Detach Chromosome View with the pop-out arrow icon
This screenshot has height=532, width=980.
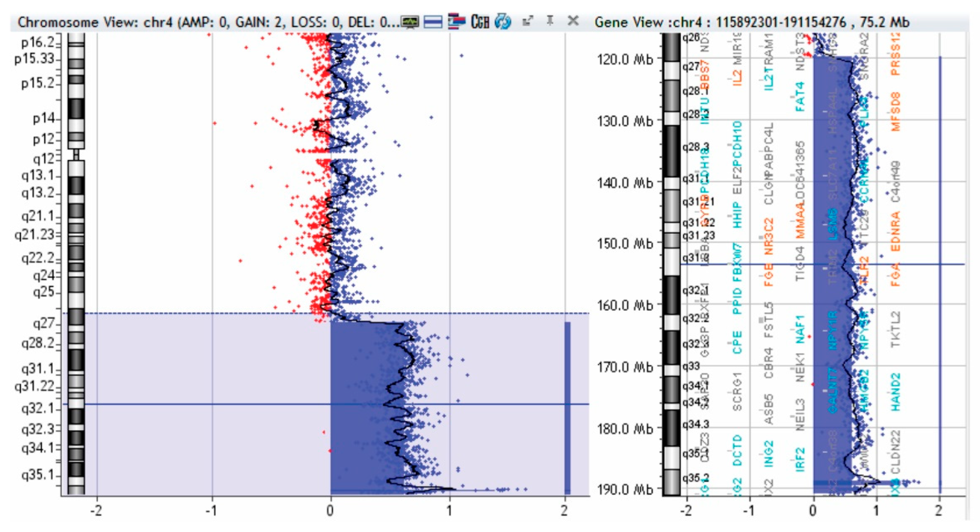click(528, 21)
